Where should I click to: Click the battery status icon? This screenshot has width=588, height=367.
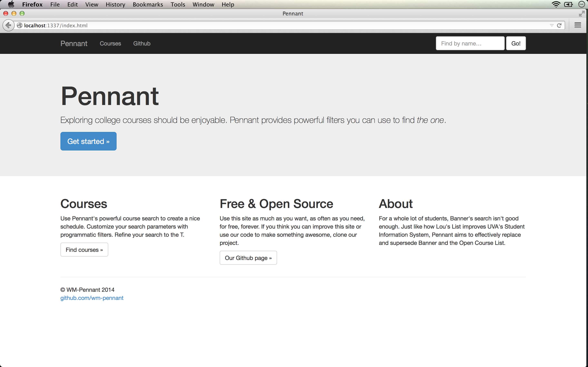click(568, 4)
